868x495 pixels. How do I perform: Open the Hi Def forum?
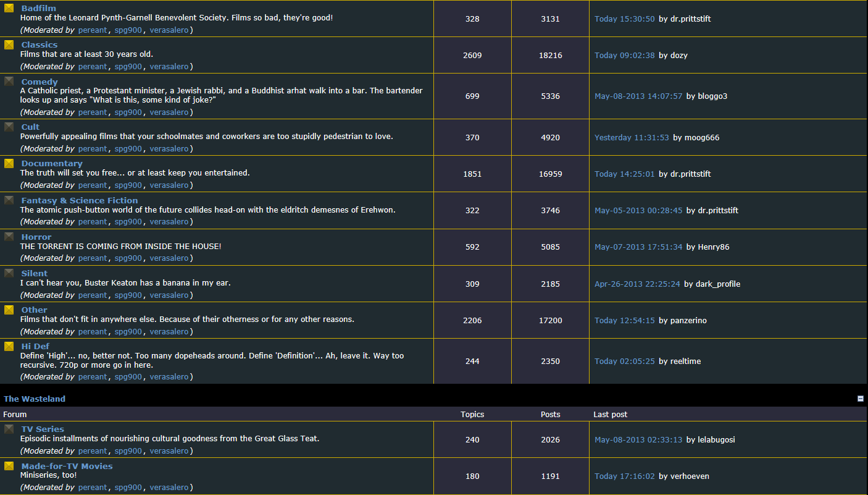(35, 346)
